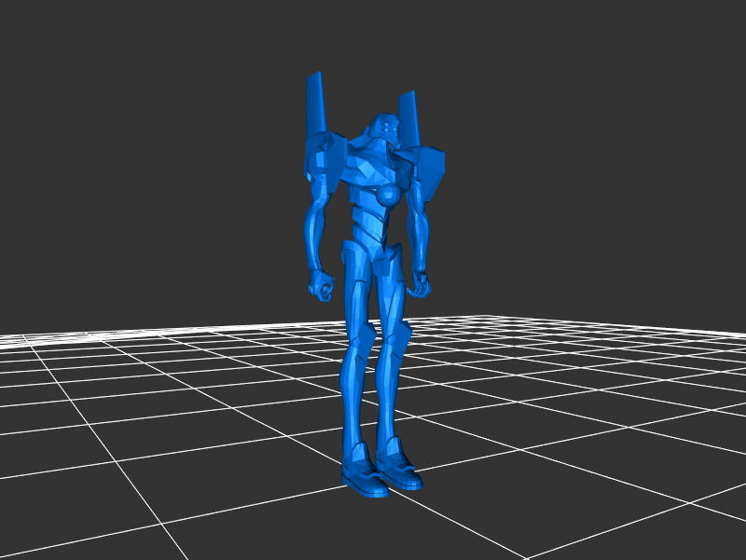The width and height of the screenshot is (746, 560).
Task: Click the round sphere on the robot's chest
Action: [387, 196]
